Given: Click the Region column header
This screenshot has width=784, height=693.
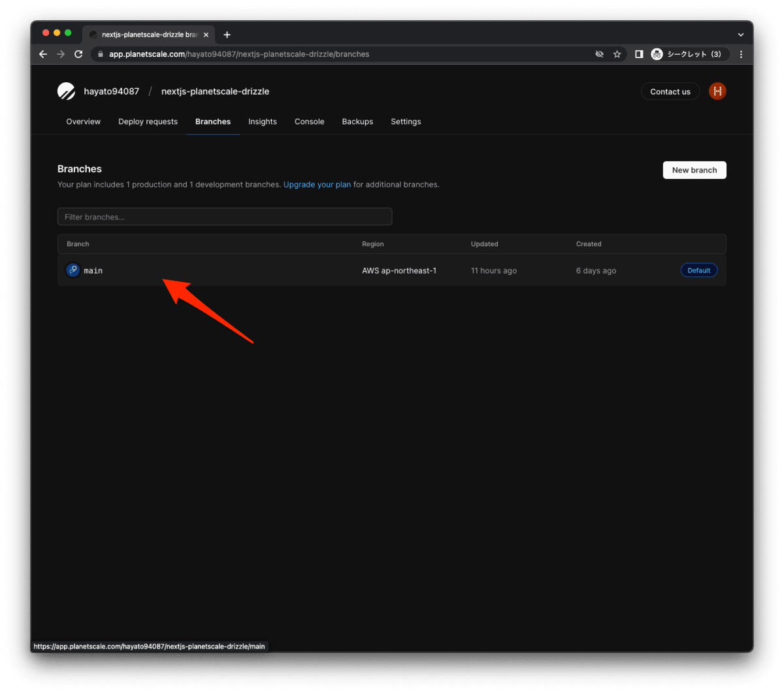Looking at the screenshot, I should click(x=373, y=244).
